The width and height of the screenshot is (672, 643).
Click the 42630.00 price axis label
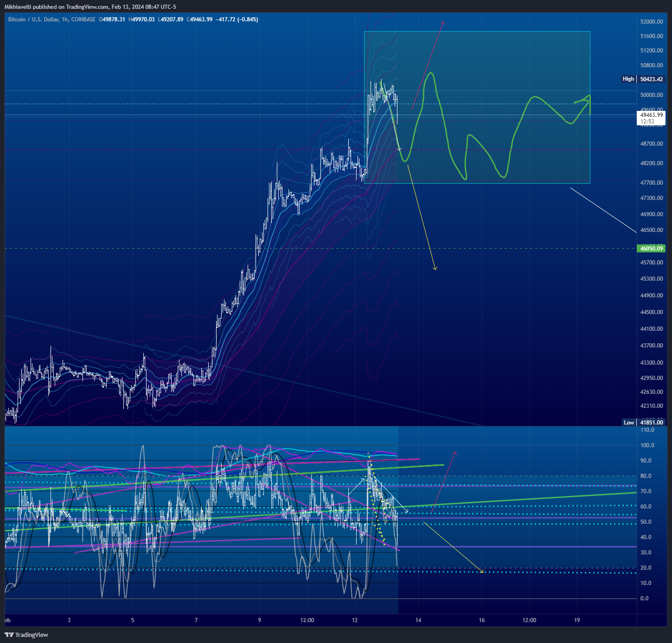click(x=652, y=392)
